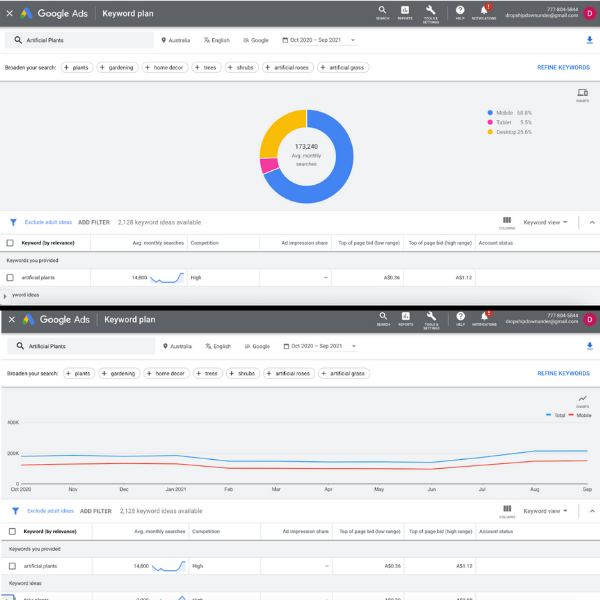Open Reports icon in top header bar
Screen dimensions: 600x600
405,13
